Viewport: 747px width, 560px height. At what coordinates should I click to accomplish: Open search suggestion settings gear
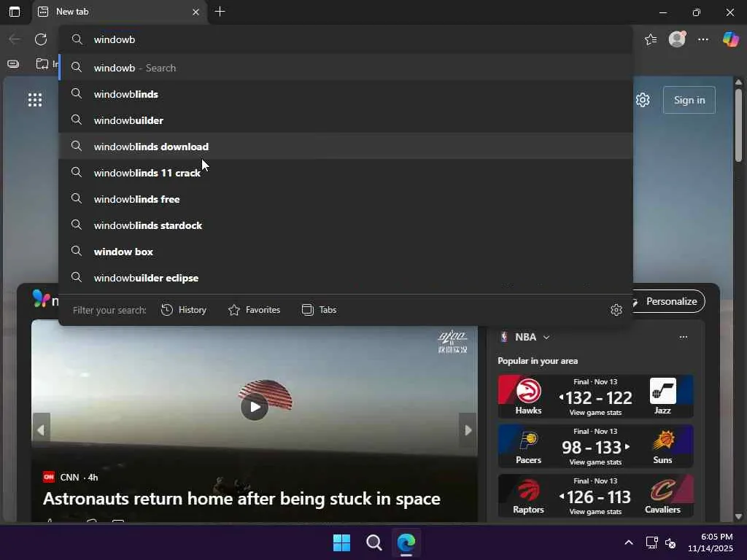[616, 310]
